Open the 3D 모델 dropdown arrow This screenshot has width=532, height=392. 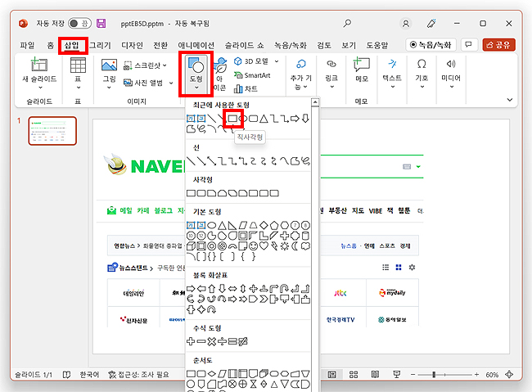click(277, 61)
